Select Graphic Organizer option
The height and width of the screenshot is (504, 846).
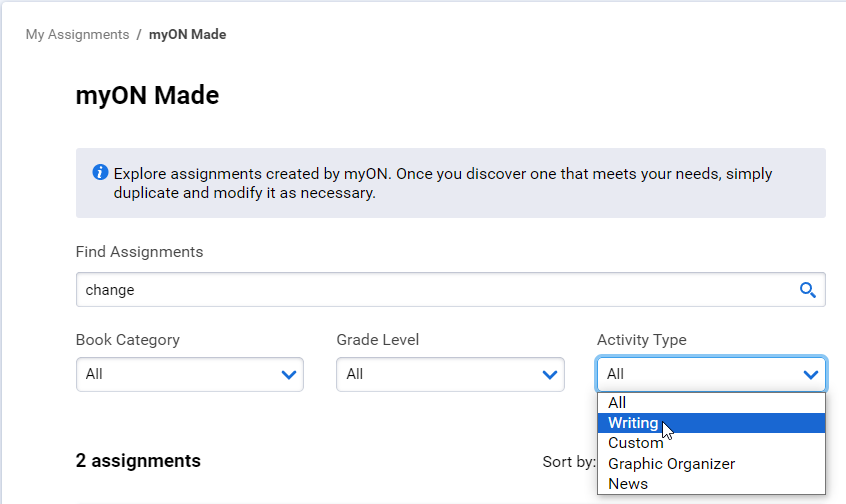point(711,464)
